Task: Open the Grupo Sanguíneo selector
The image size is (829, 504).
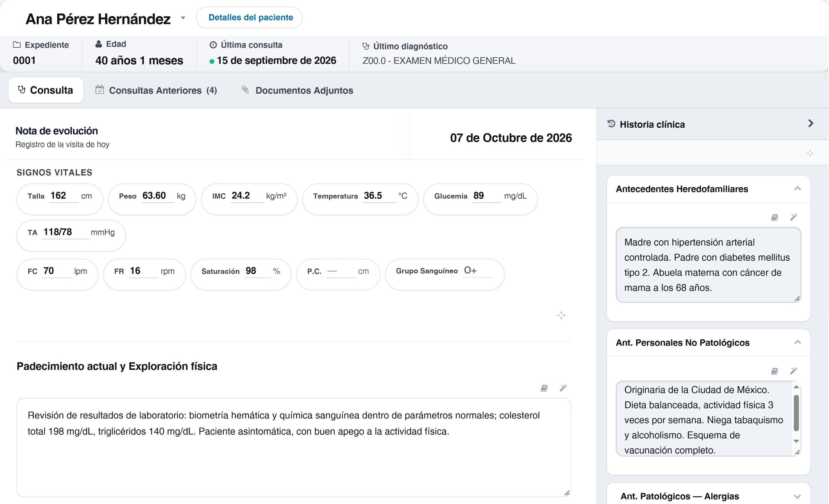Action: pos(478,271)
